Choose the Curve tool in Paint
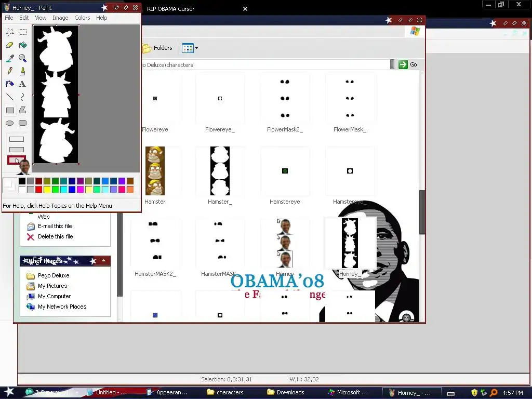 [x=23, y=97]
